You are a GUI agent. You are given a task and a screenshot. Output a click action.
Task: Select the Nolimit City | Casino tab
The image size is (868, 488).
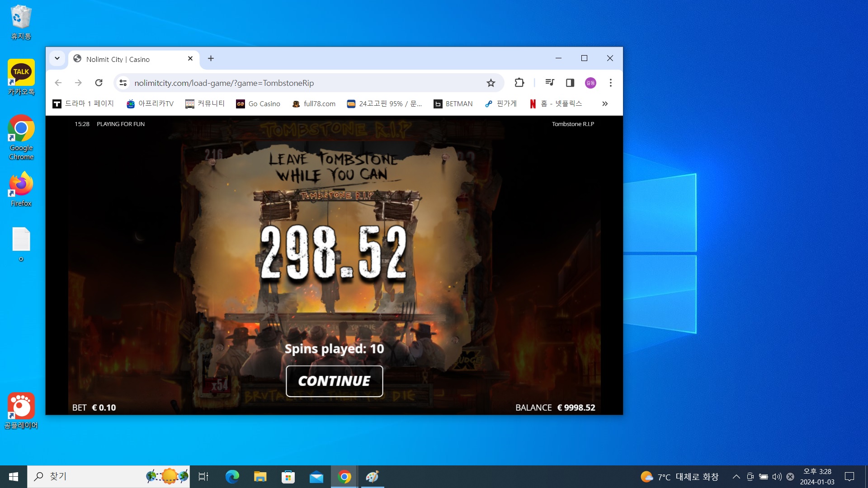134,59
